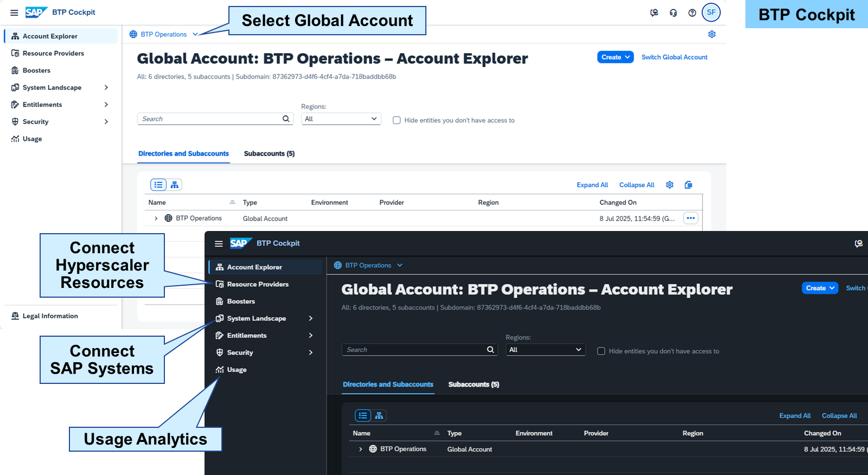The height and width of the screenshot is (475, 868).
Task: Switch to Subaccounts (5) tab, light window
Action: coord(269,154)
